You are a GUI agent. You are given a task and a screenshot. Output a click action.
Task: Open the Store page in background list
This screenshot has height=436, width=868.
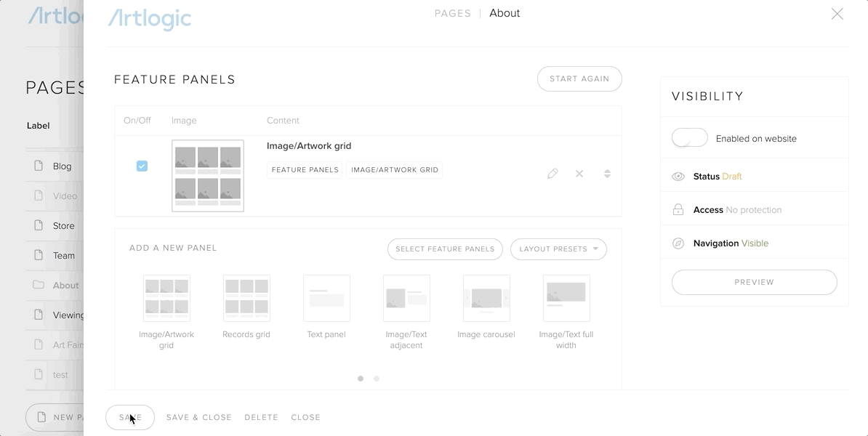tap(64, 226)
